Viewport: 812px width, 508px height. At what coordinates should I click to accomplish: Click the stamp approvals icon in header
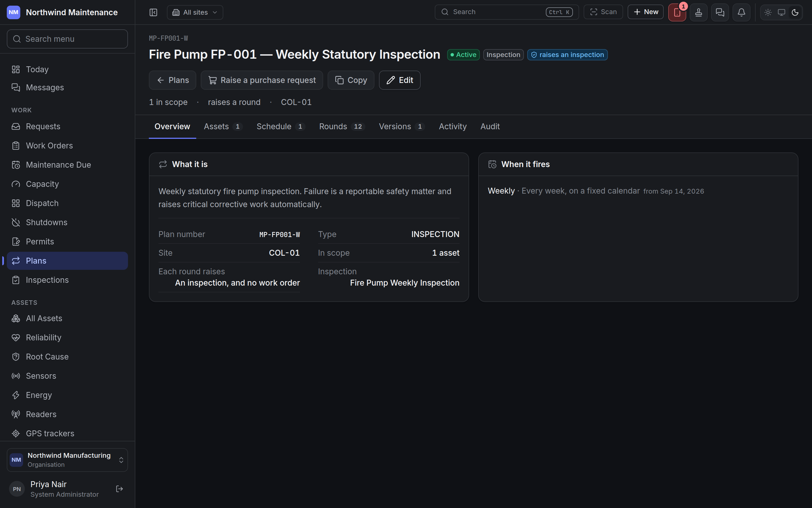point(699,12)
